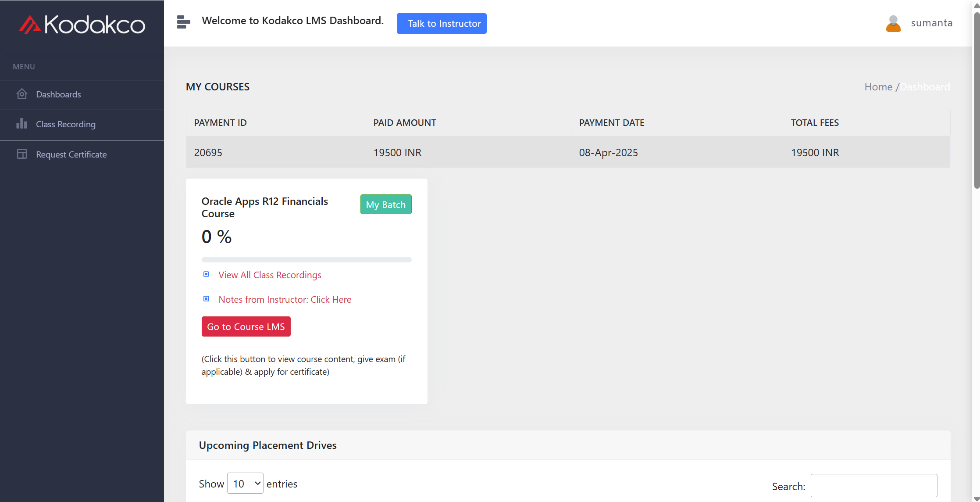This screenshot has height=502, width=980.
Task: Open the Show entries dropdown
Action: click(245, 483)
